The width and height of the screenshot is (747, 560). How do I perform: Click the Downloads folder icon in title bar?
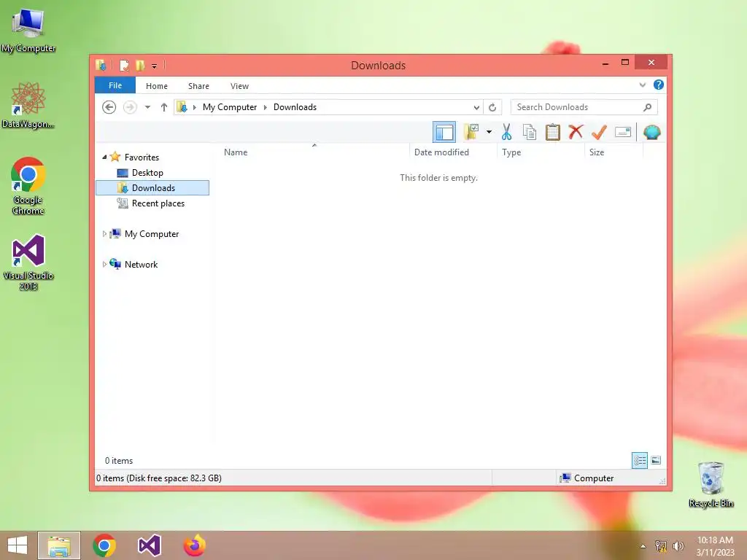(101, 65)
